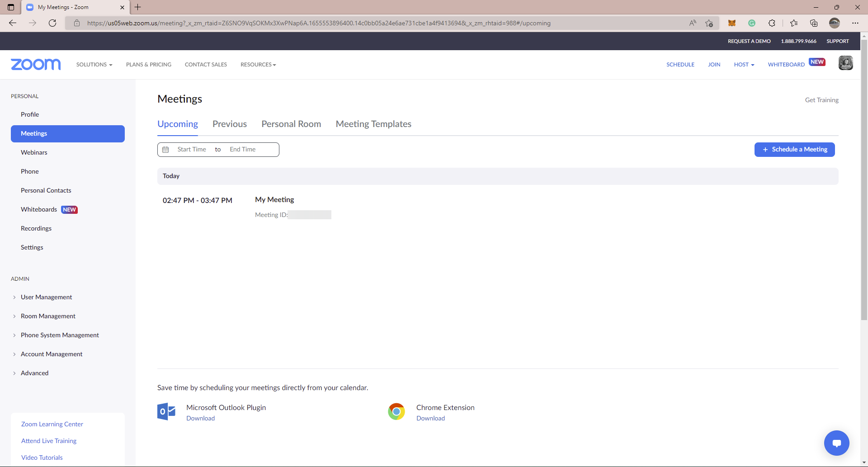Open Plans & Pricing page
The height and width of the screenshot is (467, 868).
[149, 65]
